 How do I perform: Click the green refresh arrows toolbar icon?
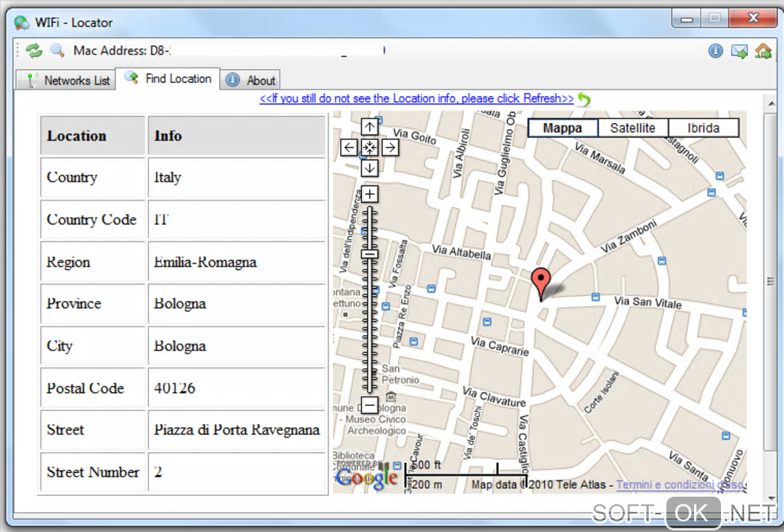34,51
